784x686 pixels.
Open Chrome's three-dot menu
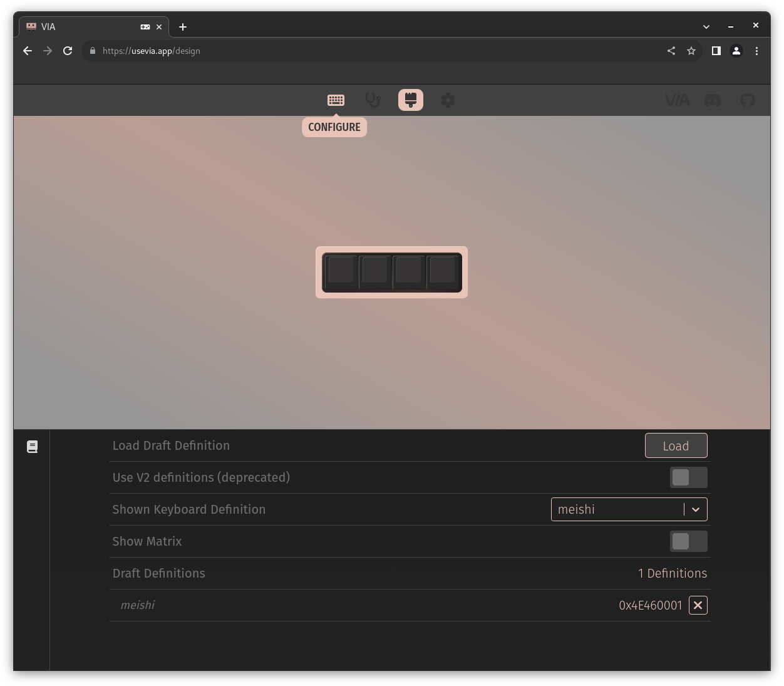756,51
